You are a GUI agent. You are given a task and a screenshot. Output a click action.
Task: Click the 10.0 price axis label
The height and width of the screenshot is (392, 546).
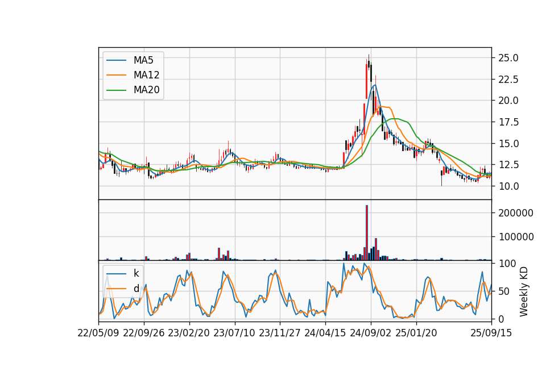tap(508, 186)
